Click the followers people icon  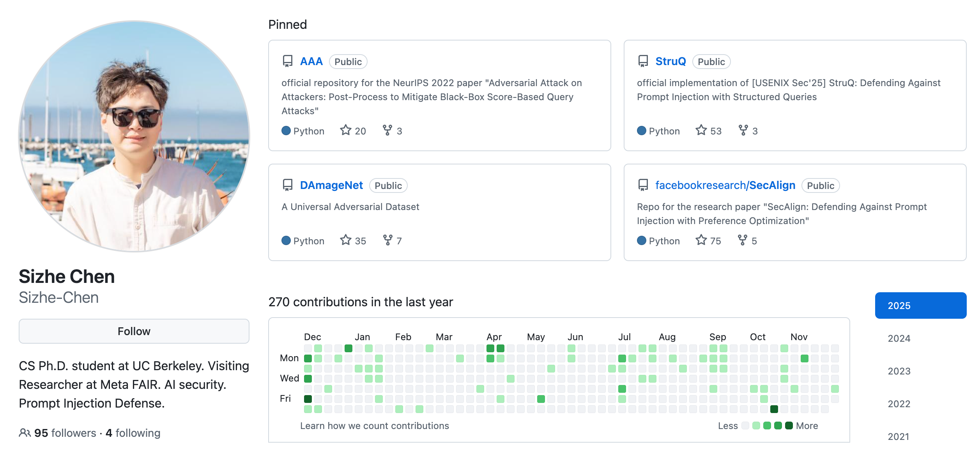click(x=25, y=433)
